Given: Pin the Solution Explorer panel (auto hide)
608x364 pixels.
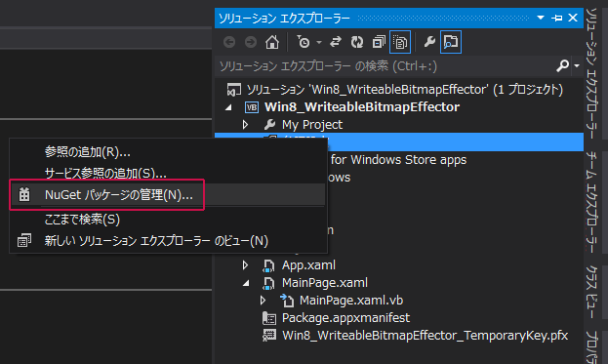Looking at the screenshot, I should click(557, 18).
